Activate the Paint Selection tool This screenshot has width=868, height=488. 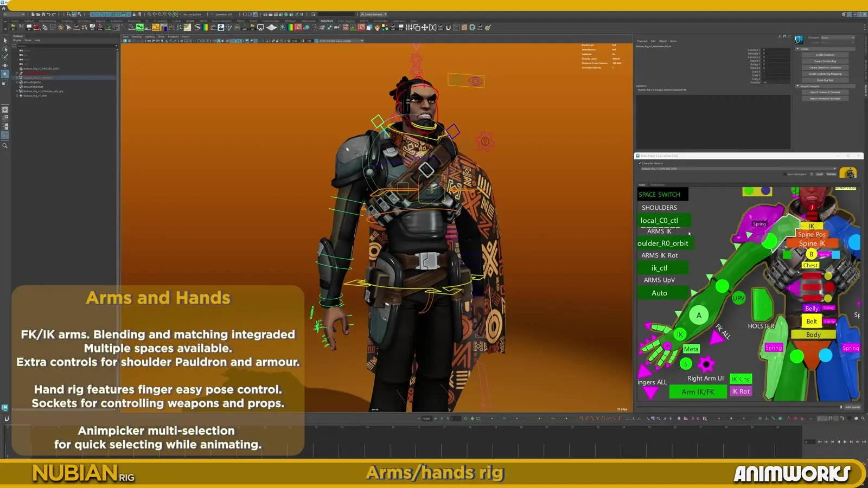tap(5, 57)
